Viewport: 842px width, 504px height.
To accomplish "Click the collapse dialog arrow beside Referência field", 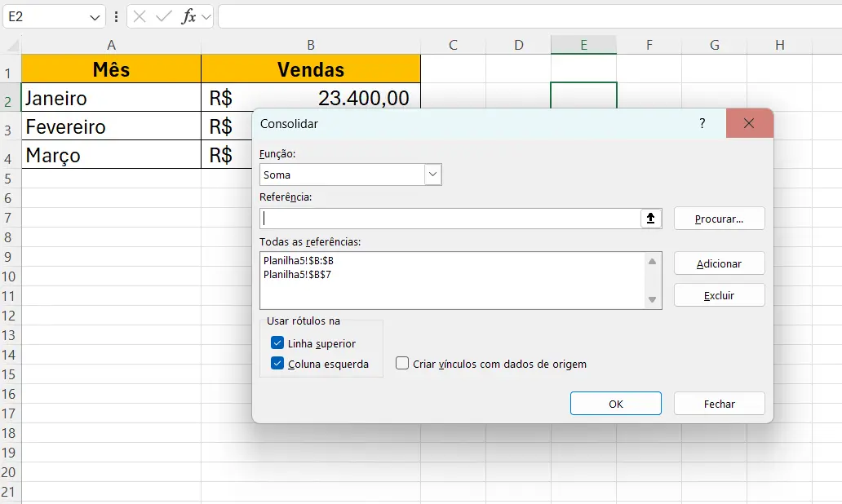I will click(x=650, y=219).
